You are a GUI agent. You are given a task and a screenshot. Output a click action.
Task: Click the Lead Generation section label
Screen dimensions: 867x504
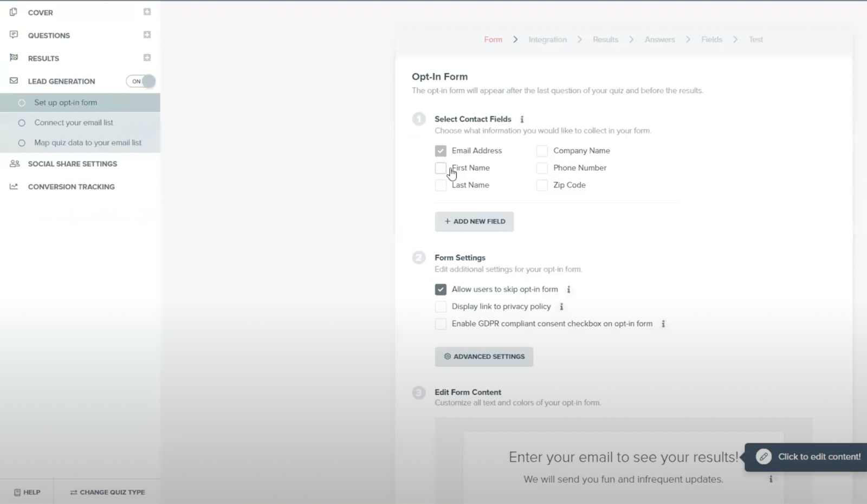coord(62,81)
